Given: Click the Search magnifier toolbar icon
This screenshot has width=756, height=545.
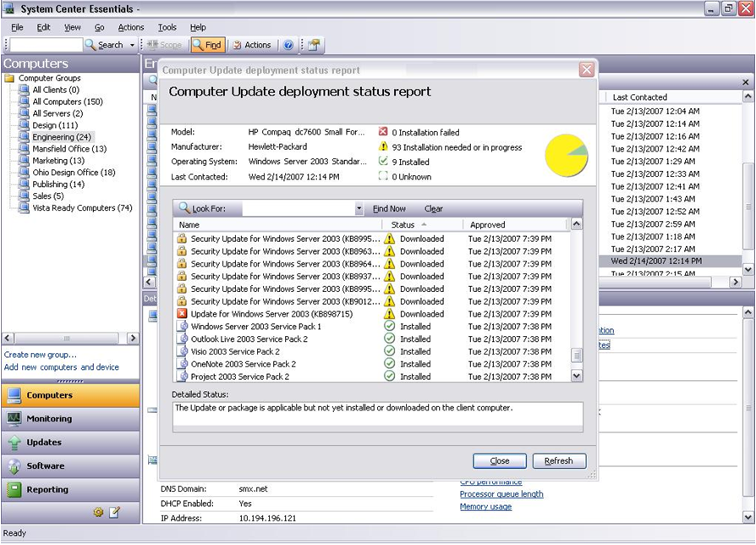Looking at the screenshot, I should (x=90, y=45).
